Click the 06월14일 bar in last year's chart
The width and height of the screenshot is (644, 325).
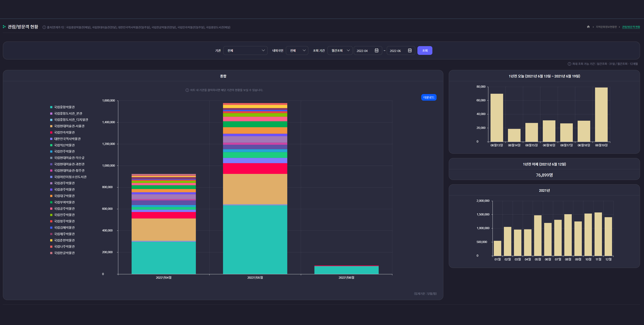pyautogui.click(x=514, y=135)
